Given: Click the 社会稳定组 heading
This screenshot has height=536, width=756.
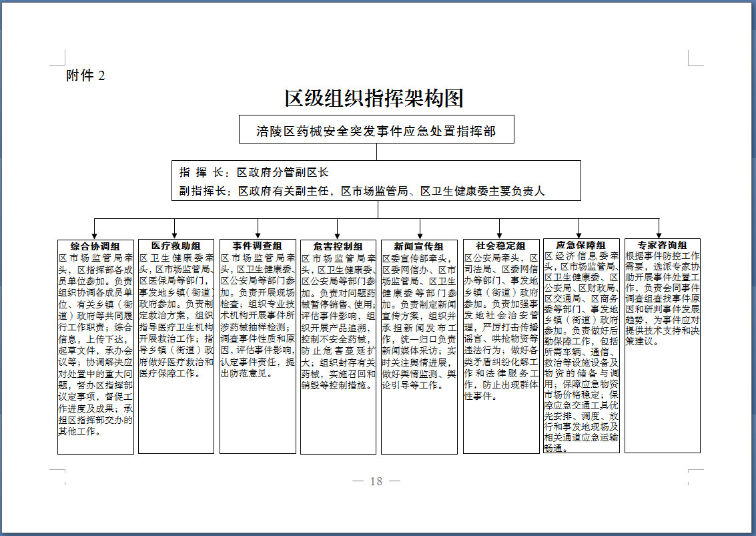Looking at the screenshot, I should point(500,246).
